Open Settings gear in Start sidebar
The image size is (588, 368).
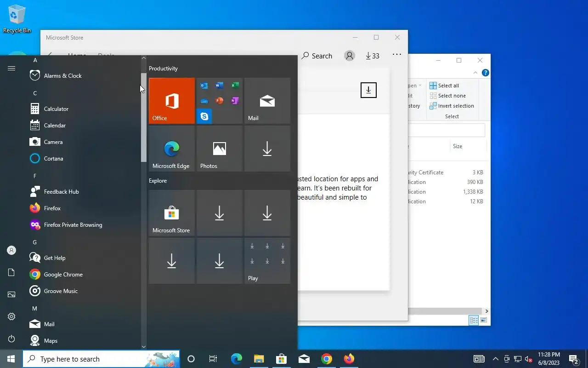11,317
